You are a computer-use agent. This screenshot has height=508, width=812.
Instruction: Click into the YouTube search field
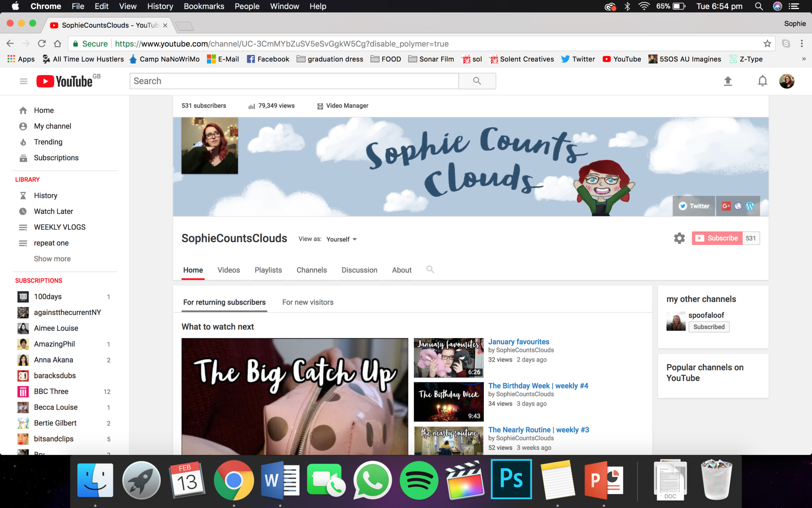point(294,81)
